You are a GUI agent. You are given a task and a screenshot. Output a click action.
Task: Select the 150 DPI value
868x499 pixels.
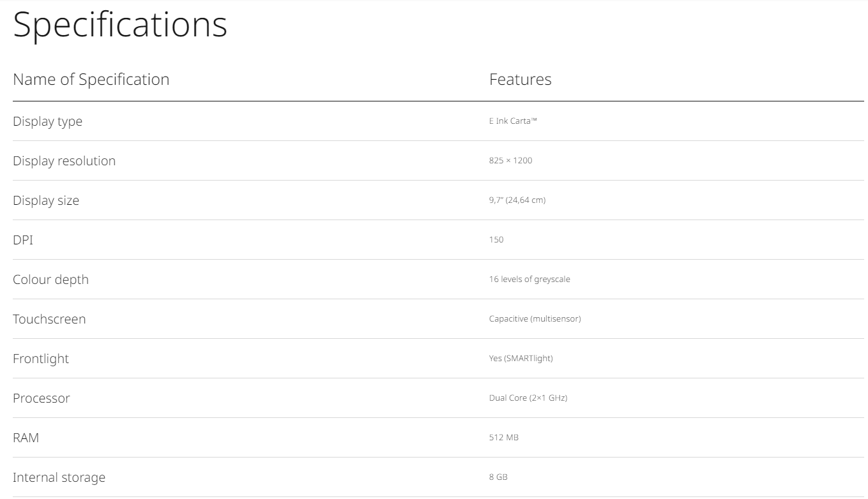(496, 240)
